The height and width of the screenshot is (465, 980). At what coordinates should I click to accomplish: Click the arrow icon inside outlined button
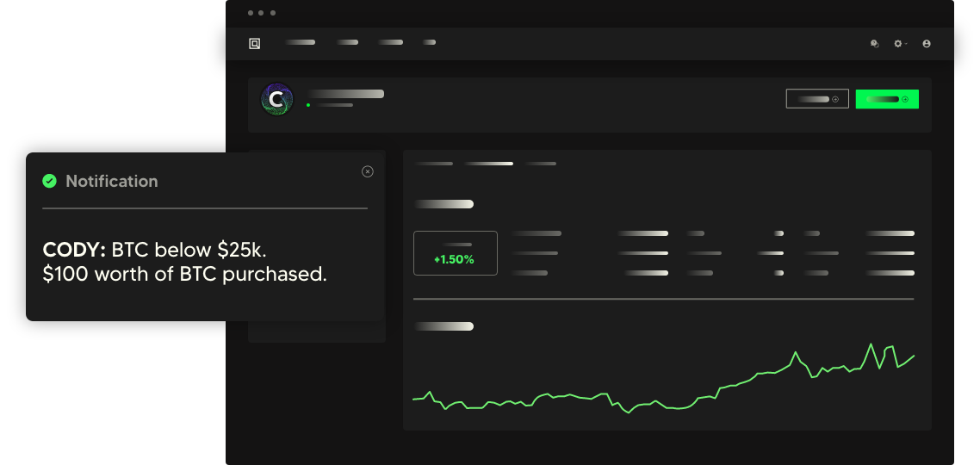[835, 99]
